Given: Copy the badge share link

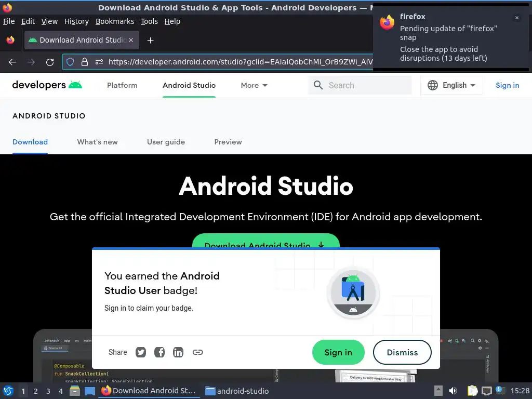Looking at the screenshot, I should coord(198,353).
